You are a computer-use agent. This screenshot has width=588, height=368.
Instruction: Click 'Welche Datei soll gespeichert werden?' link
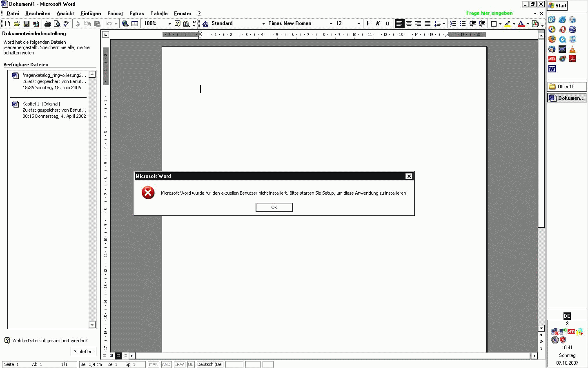click(x=50, y=341)
